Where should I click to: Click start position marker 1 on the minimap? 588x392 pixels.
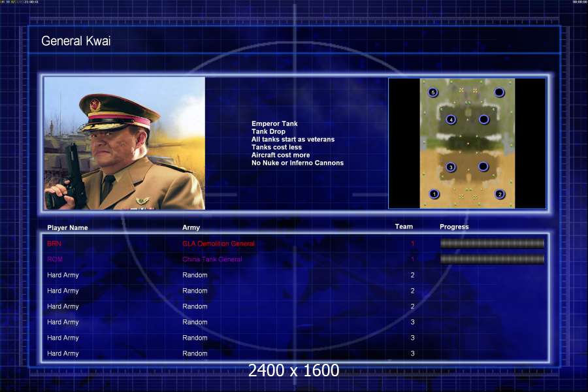coord(434,194)
